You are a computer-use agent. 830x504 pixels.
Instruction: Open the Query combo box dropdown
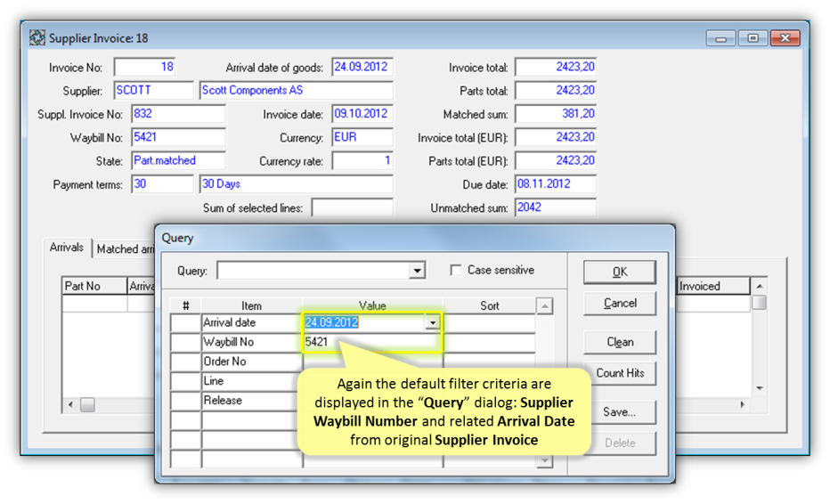[x=417, y=271]
